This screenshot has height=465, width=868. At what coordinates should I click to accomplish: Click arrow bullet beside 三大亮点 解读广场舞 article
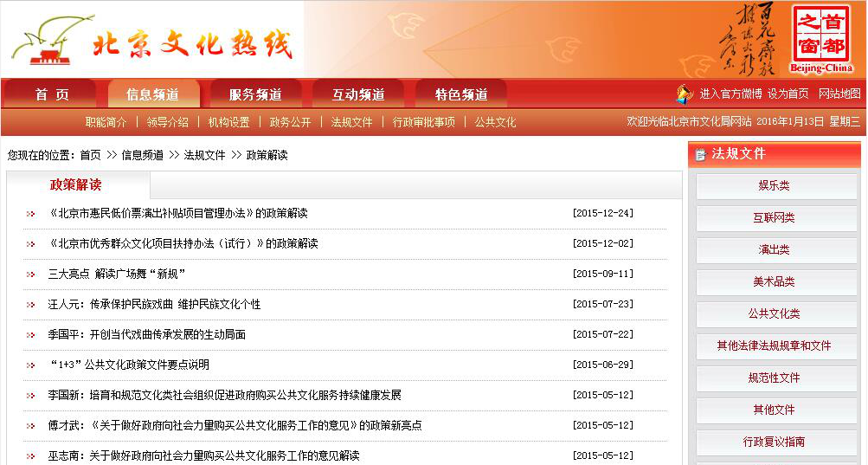[31, 274]
